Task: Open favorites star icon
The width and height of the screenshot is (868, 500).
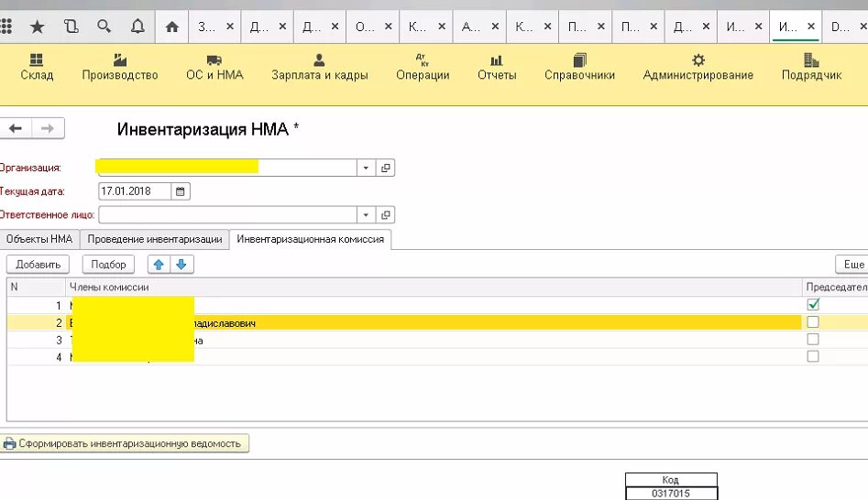Action: click(x=37, y=26)
